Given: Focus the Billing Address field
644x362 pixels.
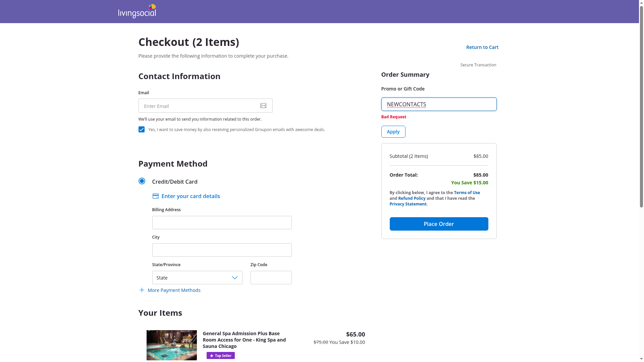Looking at the screenshot, I should pos(222,223).
